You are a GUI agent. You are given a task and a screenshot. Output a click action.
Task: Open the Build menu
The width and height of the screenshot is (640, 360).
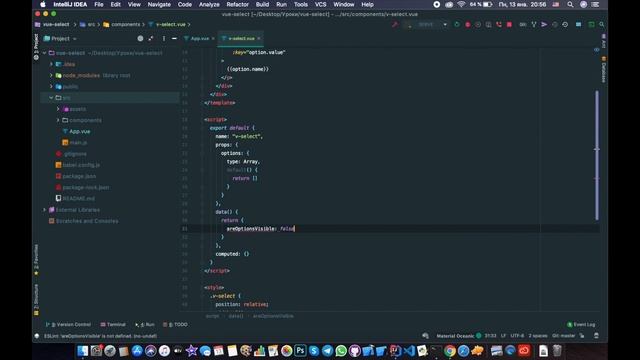pyautogui.click(x=262, y=4)
